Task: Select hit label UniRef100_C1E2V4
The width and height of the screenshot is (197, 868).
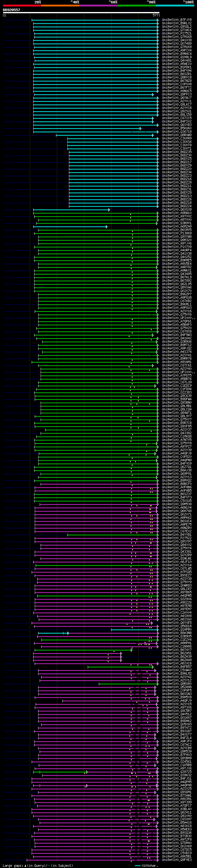Action: (x=177, y=640)
